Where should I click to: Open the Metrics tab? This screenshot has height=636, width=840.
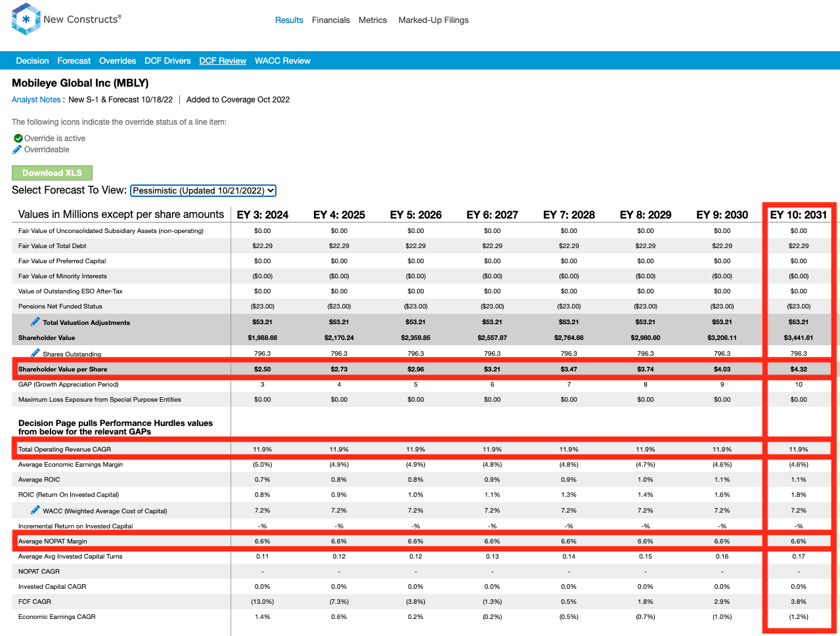pyautogui.click(x=372, y=20)
